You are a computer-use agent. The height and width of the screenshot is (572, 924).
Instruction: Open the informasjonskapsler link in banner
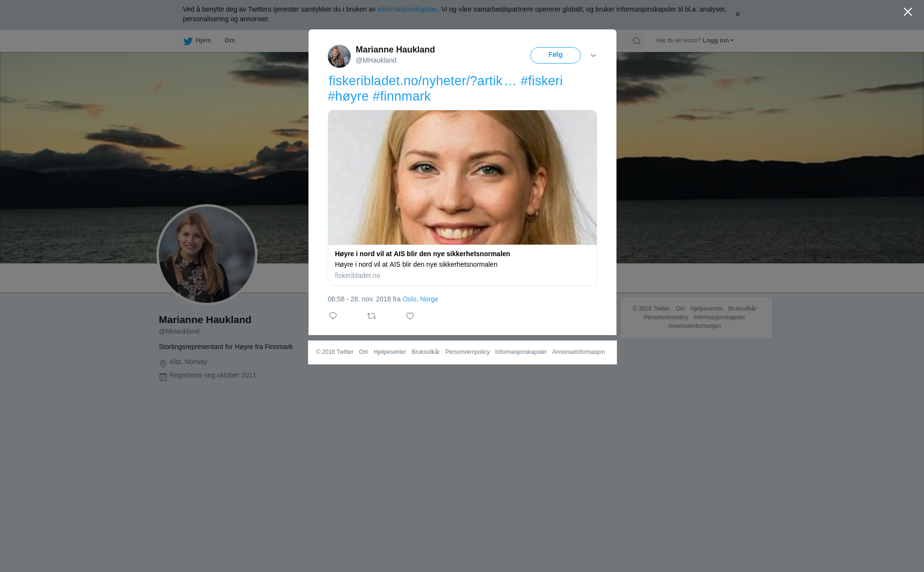click(x=407, y=9)
